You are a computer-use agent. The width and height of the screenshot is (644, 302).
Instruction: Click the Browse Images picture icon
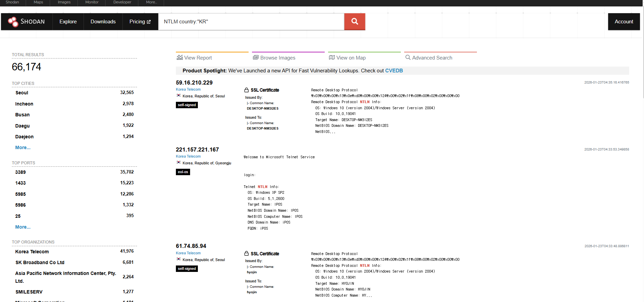(256, 57)
